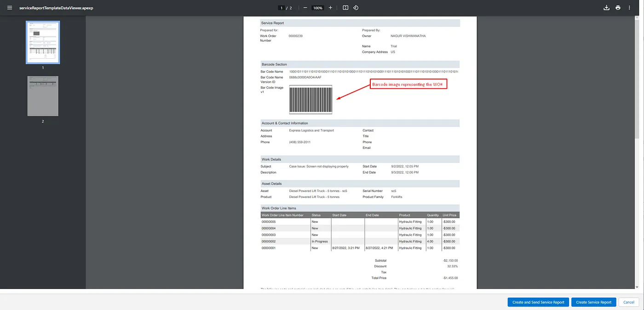
Task: Click the red barcode annotation callout box
Action: (x=409, y=85)
